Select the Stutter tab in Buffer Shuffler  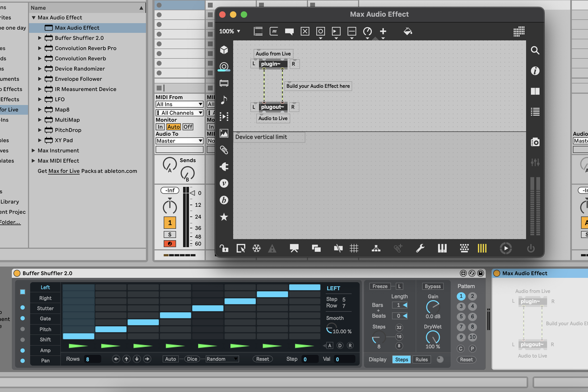[x=45, y=309]
